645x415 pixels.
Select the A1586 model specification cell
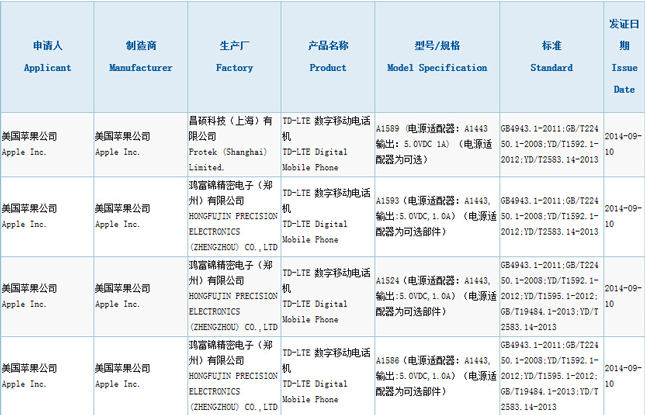[435, 375]
